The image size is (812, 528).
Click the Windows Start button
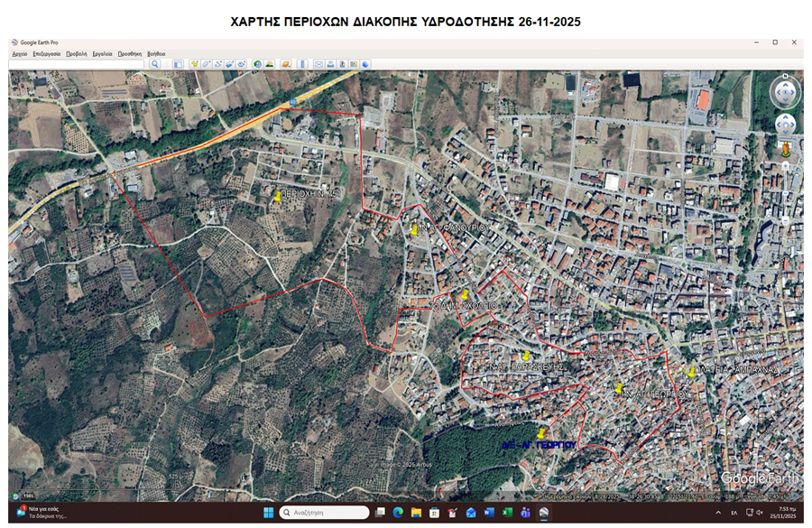267,513
